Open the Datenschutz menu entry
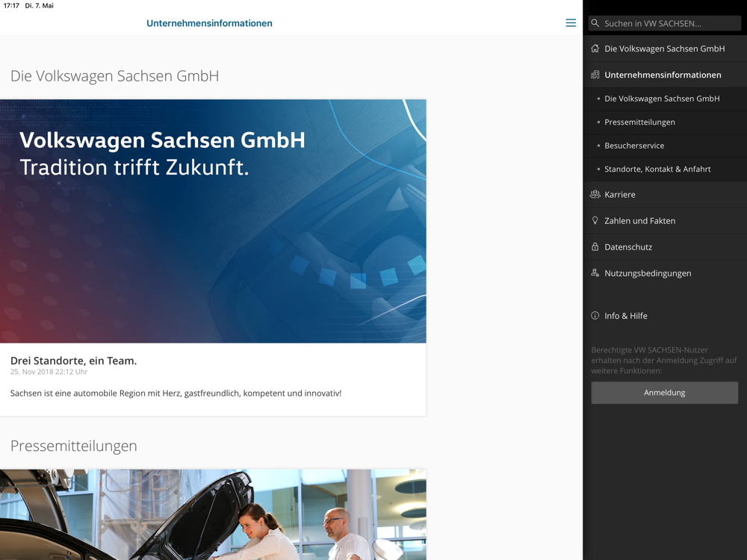747x560 pixels. (665, 246)
